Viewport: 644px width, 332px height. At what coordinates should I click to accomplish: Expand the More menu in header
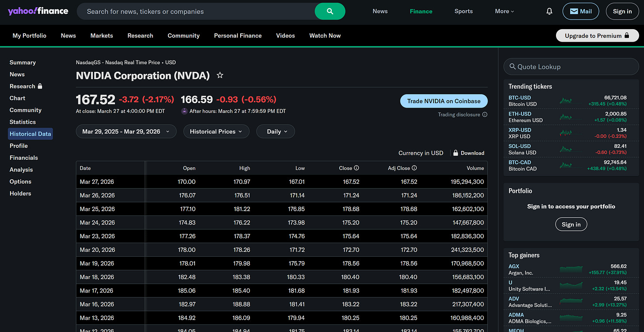point(504,12)
